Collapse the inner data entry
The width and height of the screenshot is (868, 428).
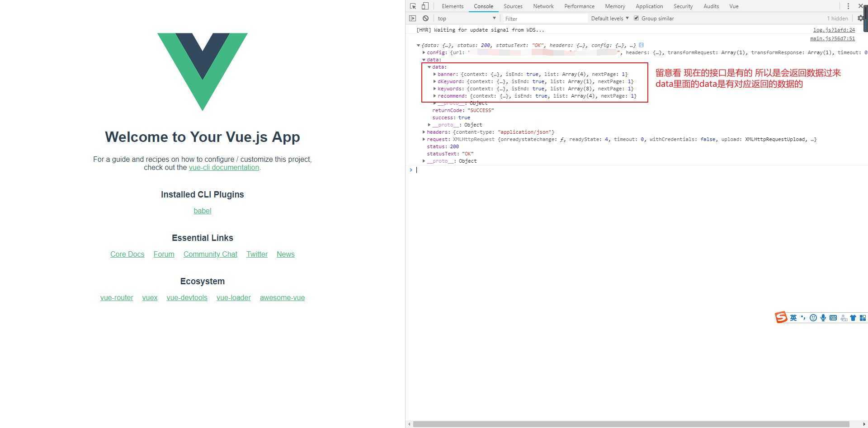[429, 67]
